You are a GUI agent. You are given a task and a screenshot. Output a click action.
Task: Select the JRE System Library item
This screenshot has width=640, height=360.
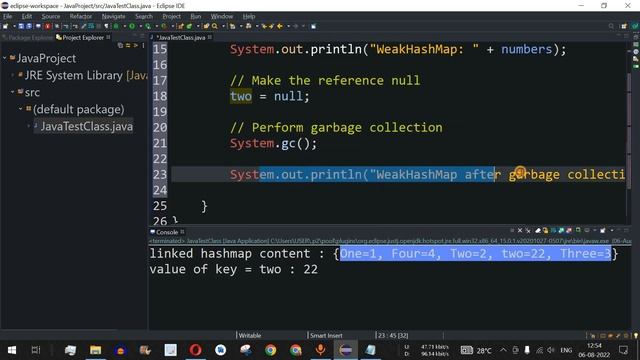tap(85, 76)
